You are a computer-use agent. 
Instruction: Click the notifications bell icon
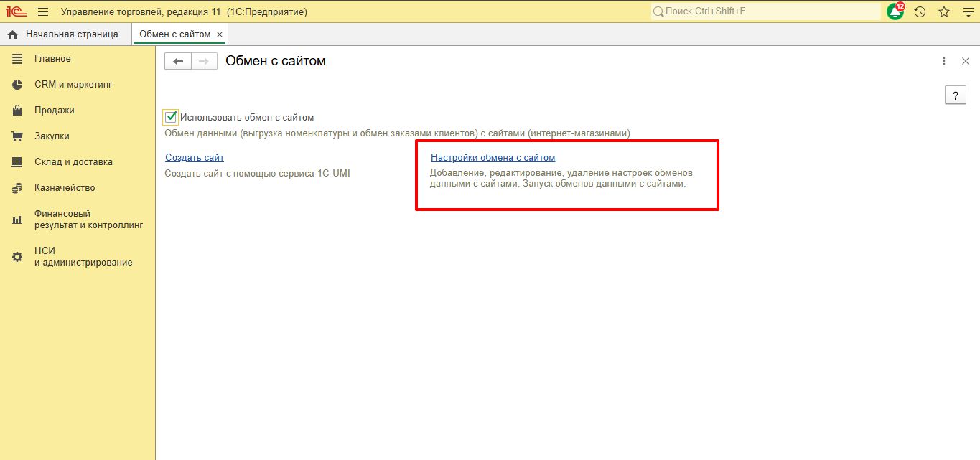(x=895, y=11)
